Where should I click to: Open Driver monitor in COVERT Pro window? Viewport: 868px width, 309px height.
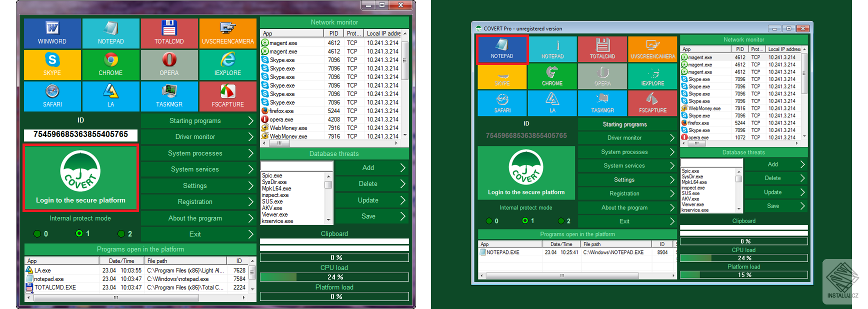click(627, 137)
